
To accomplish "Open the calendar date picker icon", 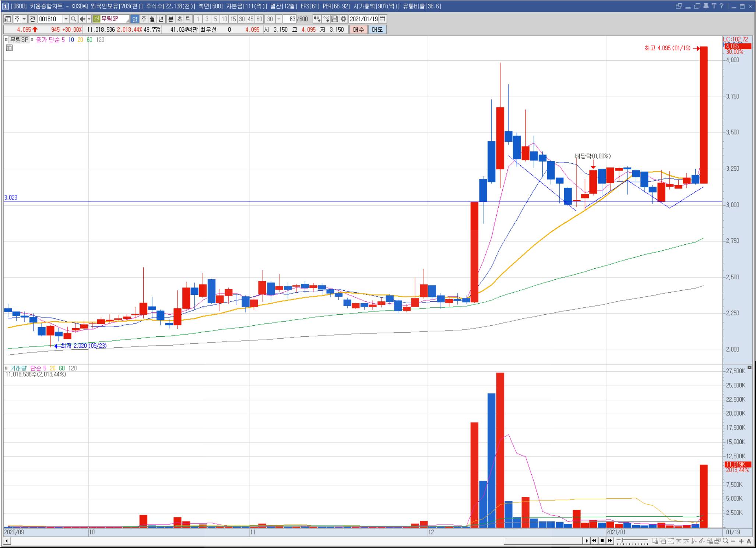I will click(x=383, y=19).
